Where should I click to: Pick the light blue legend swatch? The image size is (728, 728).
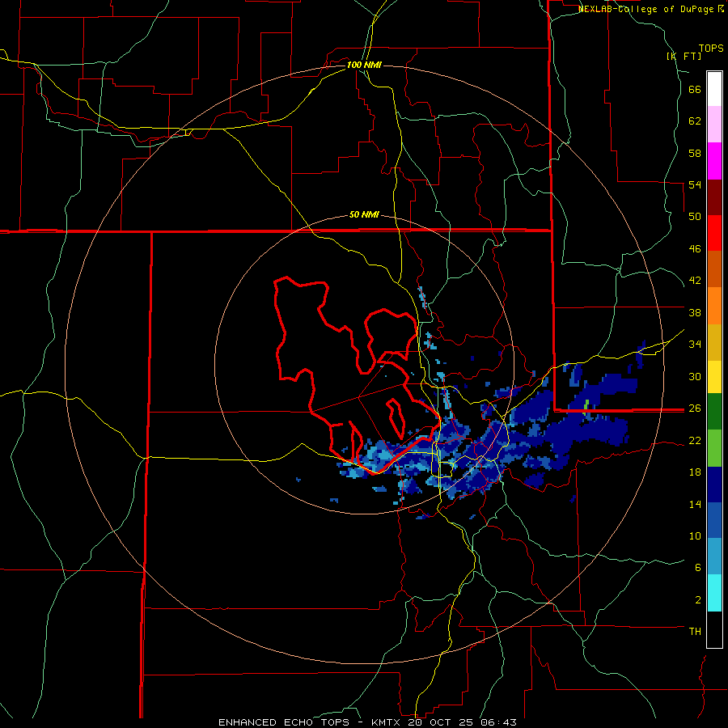pos(714,557)
